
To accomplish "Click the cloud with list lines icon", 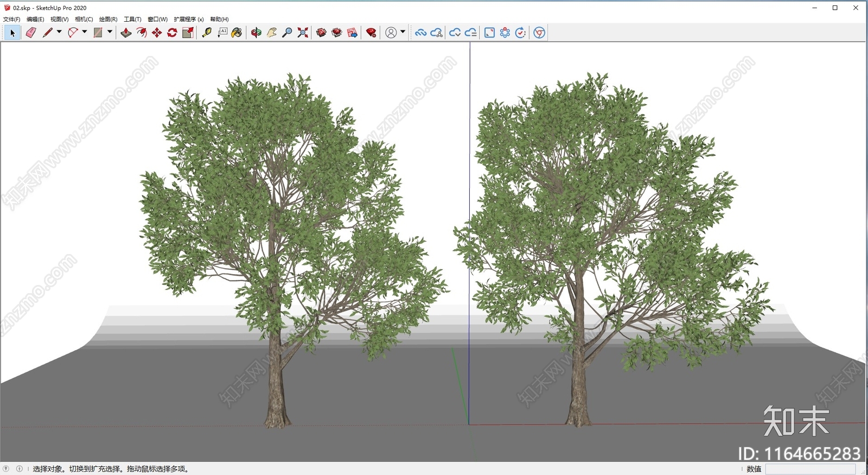I will (x=471, y=33).
